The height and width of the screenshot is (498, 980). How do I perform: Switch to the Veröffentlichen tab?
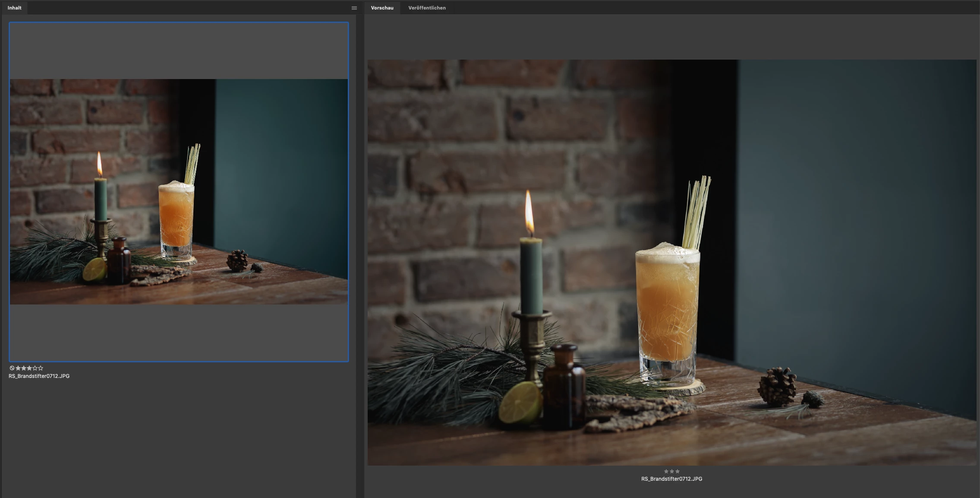pos(427,8)
